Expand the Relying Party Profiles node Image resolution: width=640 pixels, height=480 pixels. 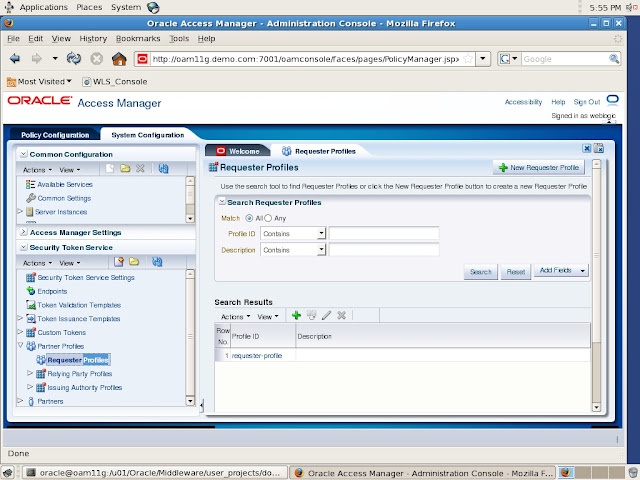[x=30, y=373]
